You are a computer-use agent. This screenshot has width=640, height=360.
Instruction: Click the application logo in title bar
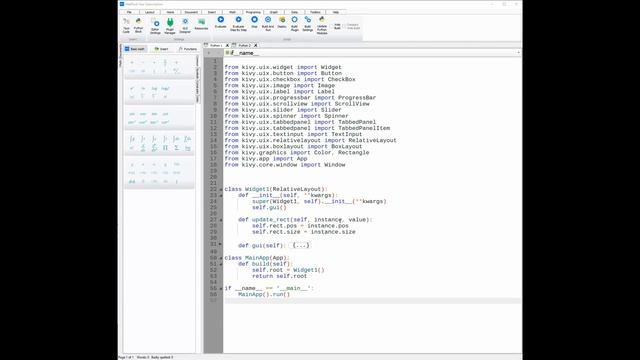122,4
